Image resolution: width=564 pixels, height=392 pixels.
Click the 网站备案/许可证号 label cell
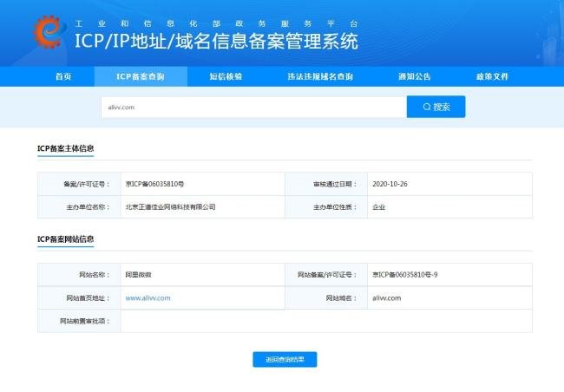326,275
